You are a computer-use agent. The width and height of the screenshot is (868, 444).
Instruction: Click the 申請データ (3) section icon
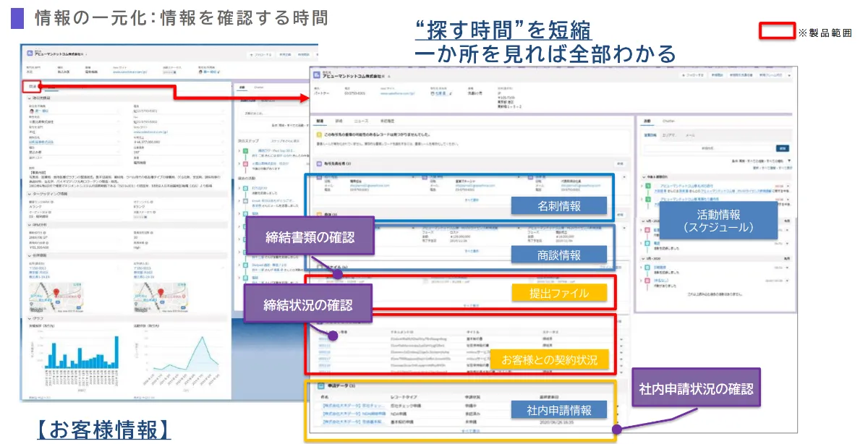(x=323, y=387)
